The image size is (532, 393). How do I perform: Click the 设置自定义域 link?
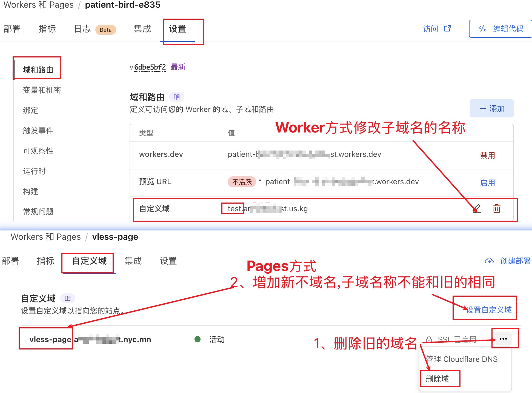(489, 310)
